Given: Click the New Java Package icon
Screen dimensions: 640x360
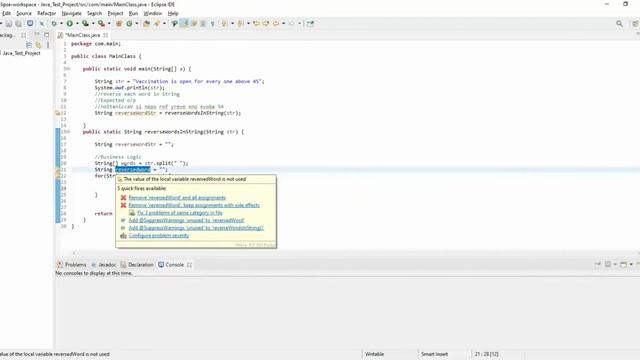Looking at the screenshot, I should (x=119, y=24).
